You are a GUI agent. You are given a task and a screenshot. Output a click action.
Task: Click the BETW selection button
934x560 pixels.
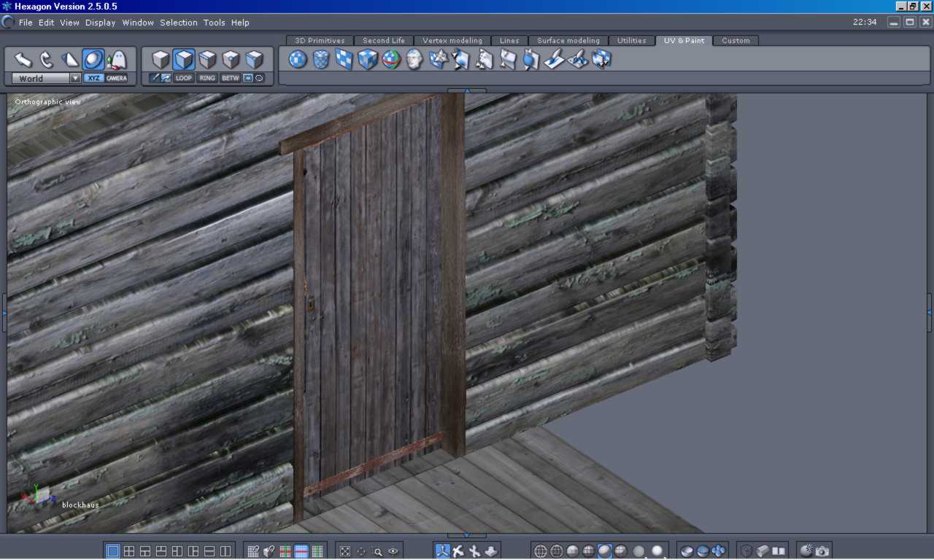point(231,78)
